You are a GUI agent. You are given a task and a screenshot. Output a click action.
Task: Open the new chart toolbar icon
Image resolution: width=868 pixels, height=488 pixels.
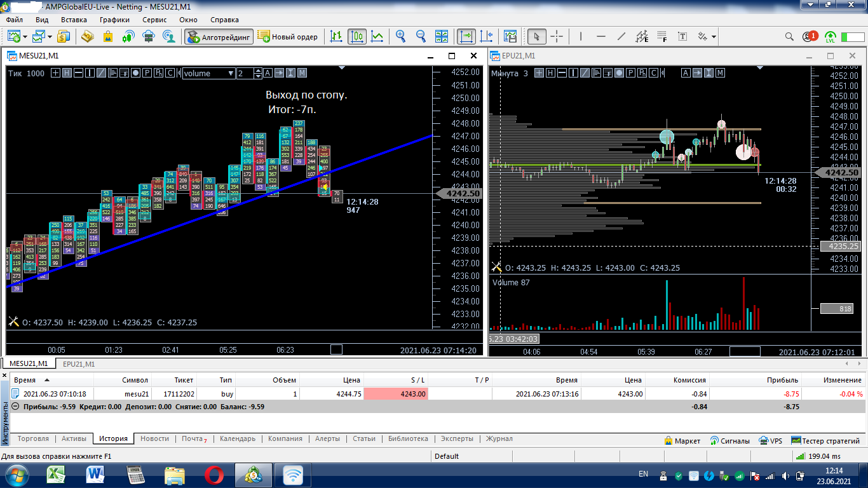[13, 36]
